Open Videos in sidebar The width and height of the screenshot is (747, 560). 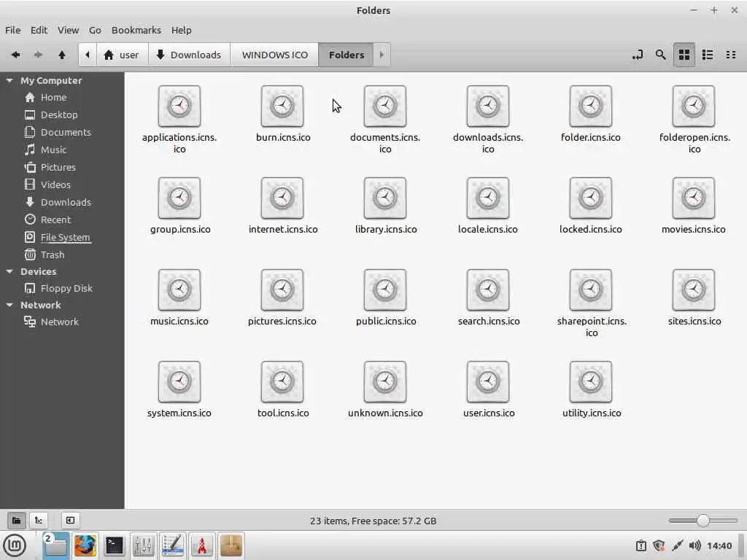coord(55,184)
